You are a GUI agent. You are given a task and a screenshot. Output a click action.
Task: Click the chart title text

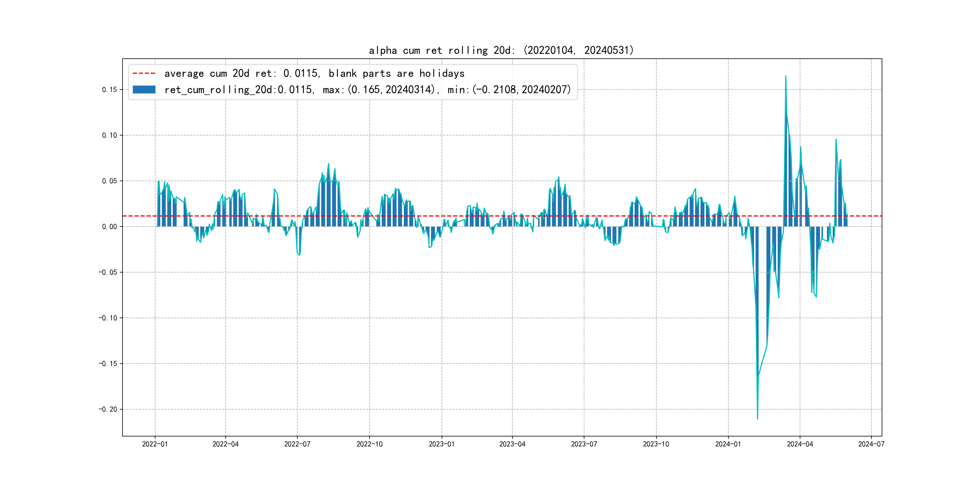[x=501, y=50]
